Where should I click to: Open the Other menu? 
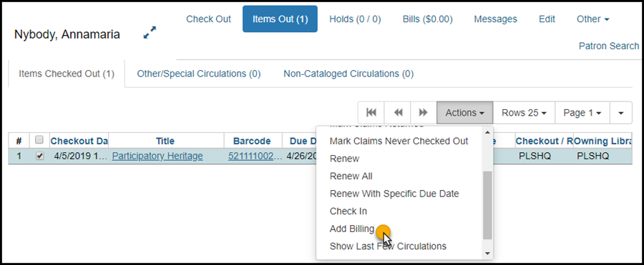pyautogui.click(x=592, y=19)
